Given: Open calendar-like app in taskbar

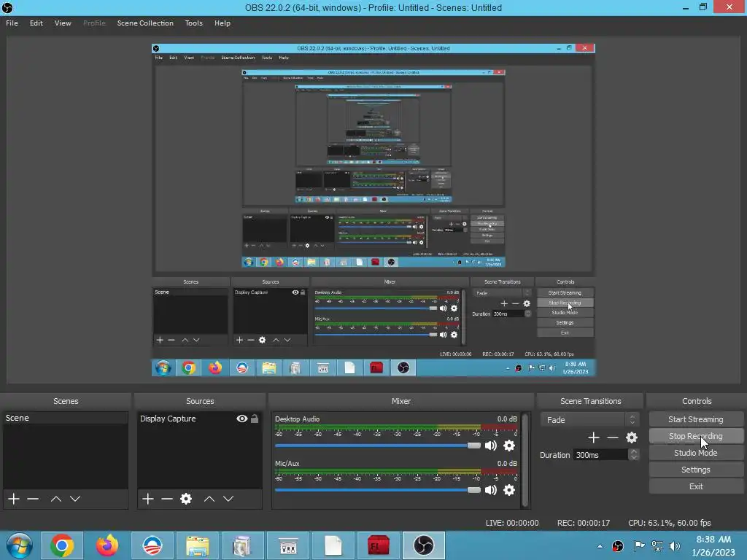Looking at the screenshot, I should [287, 545].
